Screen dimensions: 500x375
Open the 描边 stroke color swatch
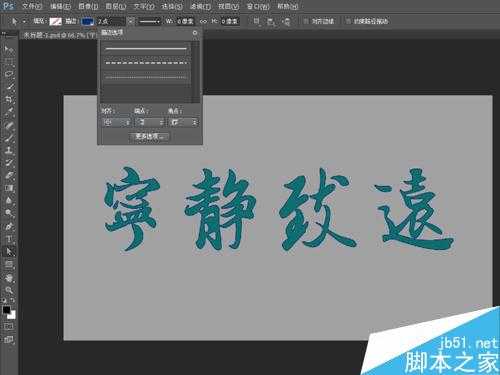pyautogui.click(x=88, y=21)
